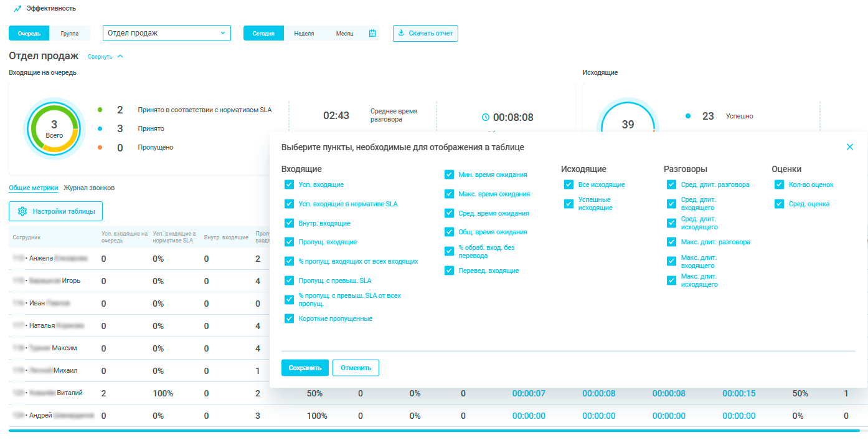Toggle % обраб. вход. без перевода checkbox
Screen dimensions: 868x445
coord(449,251)
